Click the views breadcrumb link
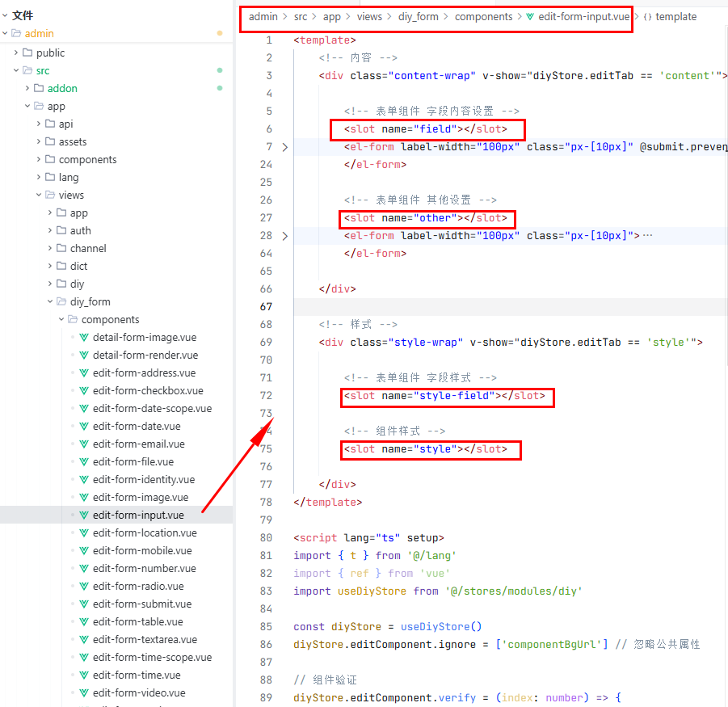Image resolution: width=728 pixels, height=707 pixels. (369, 16)
